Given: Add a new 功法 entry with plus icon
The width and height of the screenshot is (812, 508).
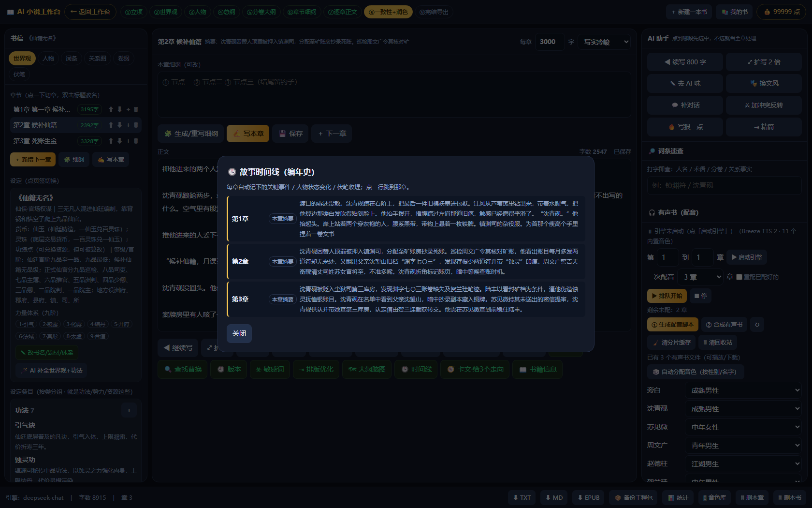Looking at the screenshot, I should tap(129, 410).
